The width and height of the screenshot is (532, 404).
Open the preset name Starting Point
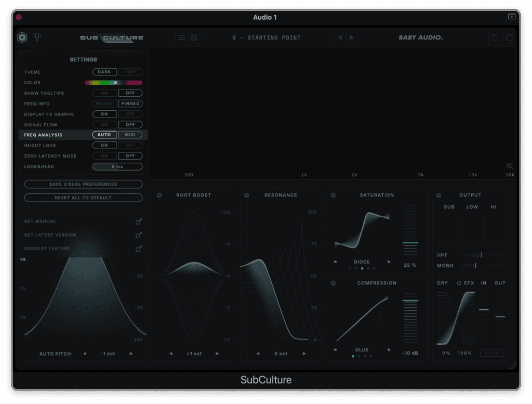coord(267,37)
